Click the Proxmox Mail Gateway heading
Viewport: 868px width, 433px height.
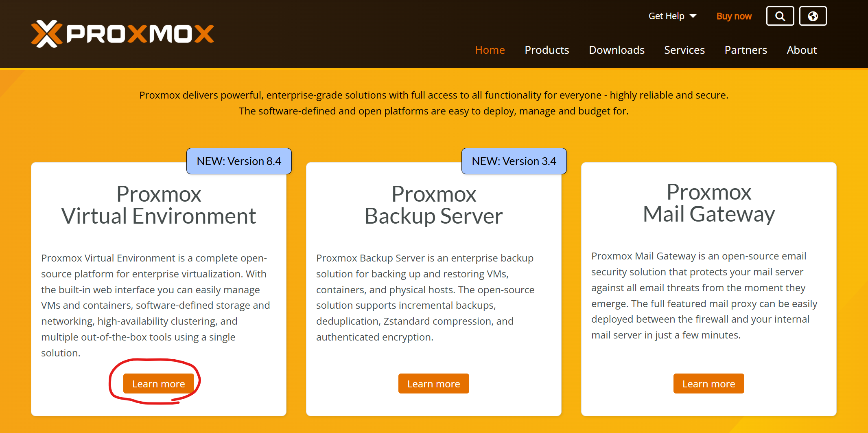(709, 203)
